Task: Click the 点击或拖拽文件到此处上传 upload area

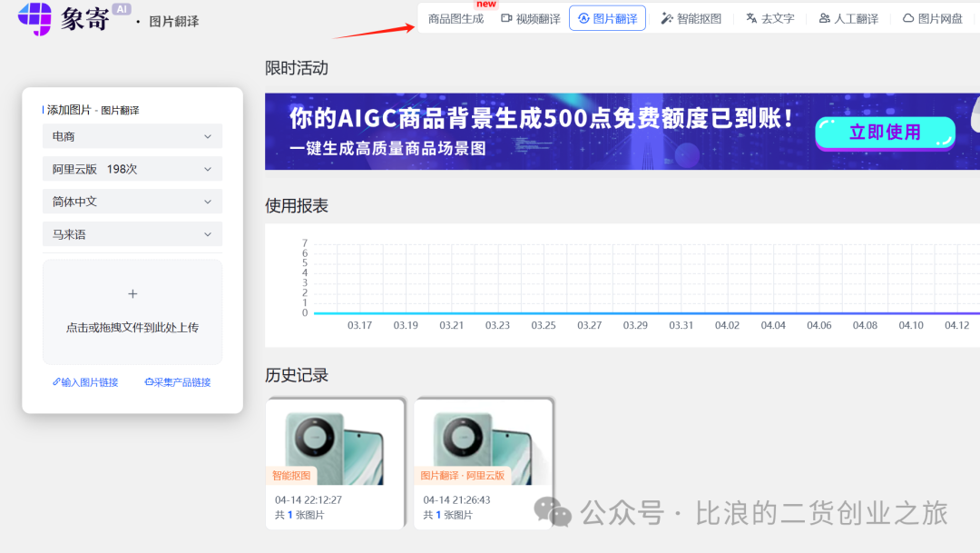Action: 132,327
